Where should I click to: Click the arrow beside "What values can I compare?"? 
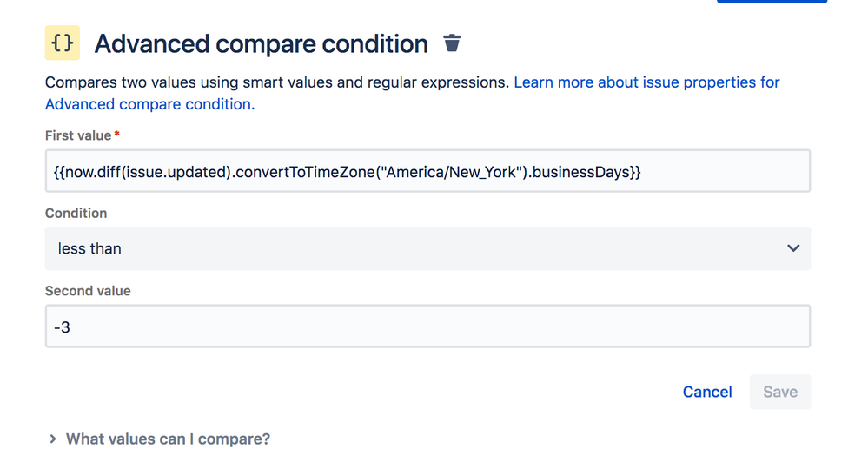53,439
